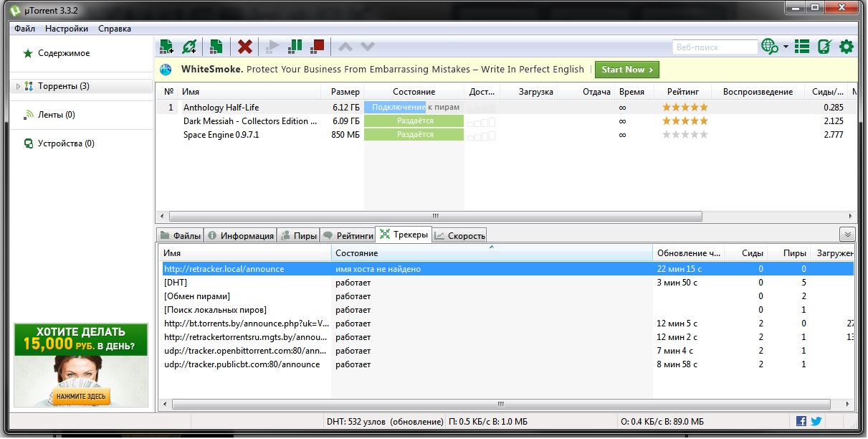Click the Раздаётся bar of Dark Messiah

(x=414, y=121)
